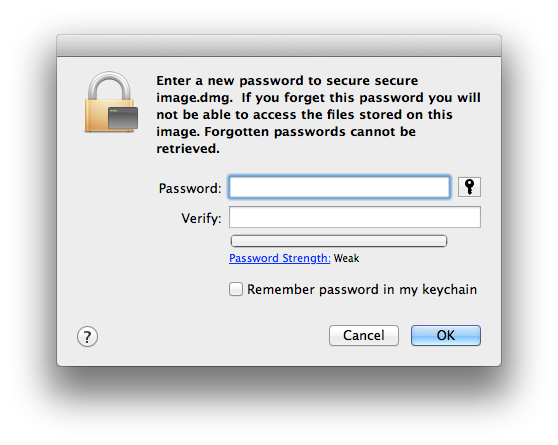558x445 pixels.
Task: Click the small dark disk inside lock icon
Action: (x=123, y=118)
